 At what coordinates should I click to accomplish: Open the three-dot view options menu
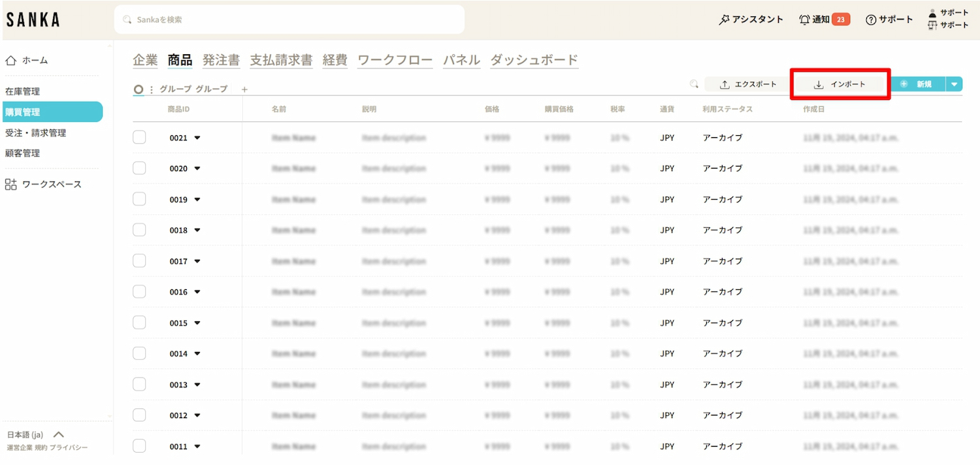[x=152, y=89]
